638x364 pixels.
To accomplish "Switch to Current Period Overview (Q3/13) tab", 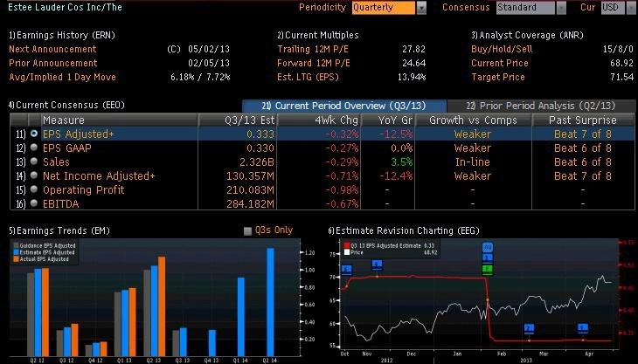I will pos(344,106).
